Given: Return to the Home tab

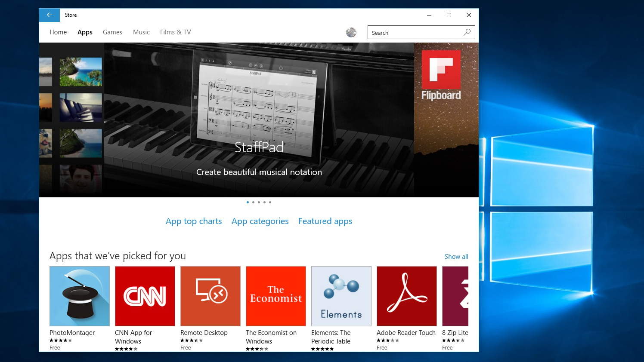Looking at the screenshot, I should coord(58,32).
